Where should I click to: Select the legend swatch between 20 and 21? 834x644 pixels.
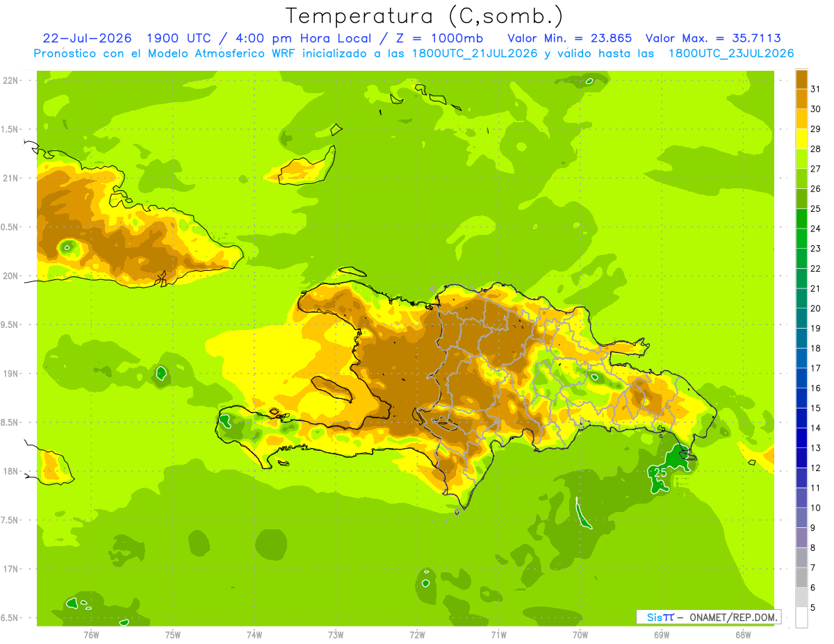801,299
